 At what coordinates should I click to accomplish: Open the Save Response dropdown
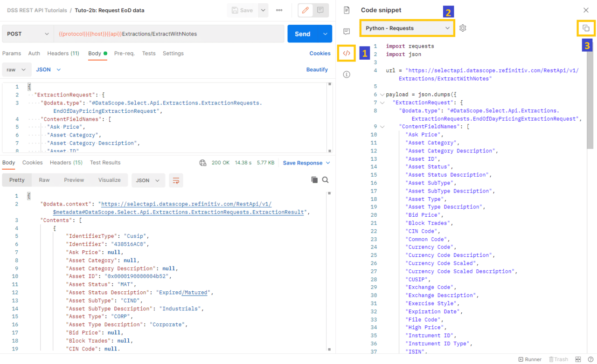pyautogui.click(x=306, y=163)
